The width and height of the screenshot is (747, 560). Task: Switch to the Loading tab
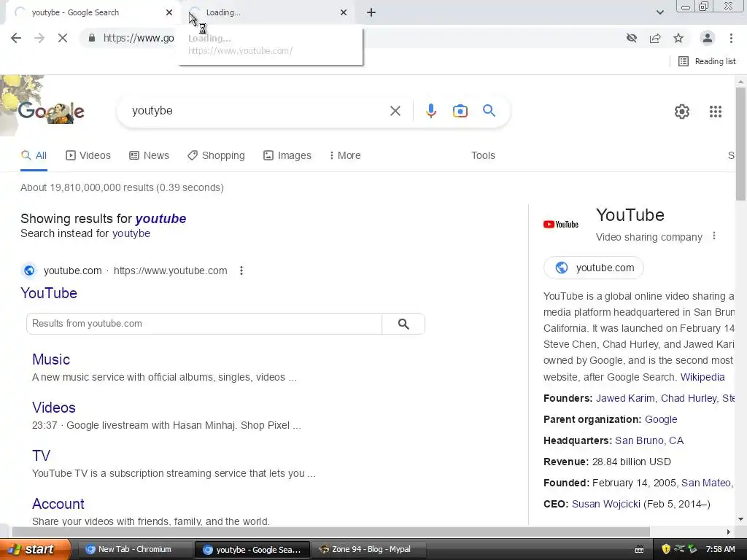[x=267, y=12]
